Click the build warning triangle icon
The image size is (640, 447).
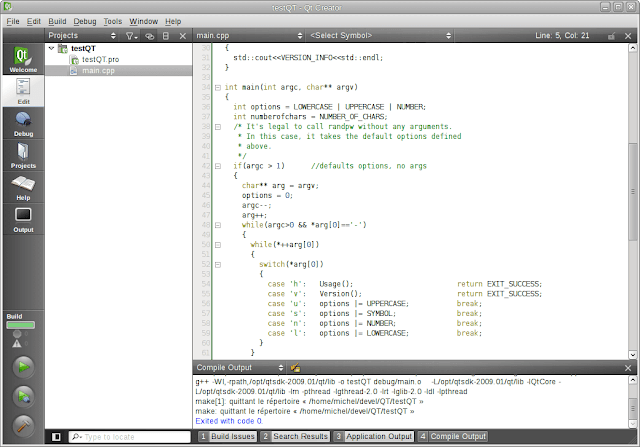[17, 344]
